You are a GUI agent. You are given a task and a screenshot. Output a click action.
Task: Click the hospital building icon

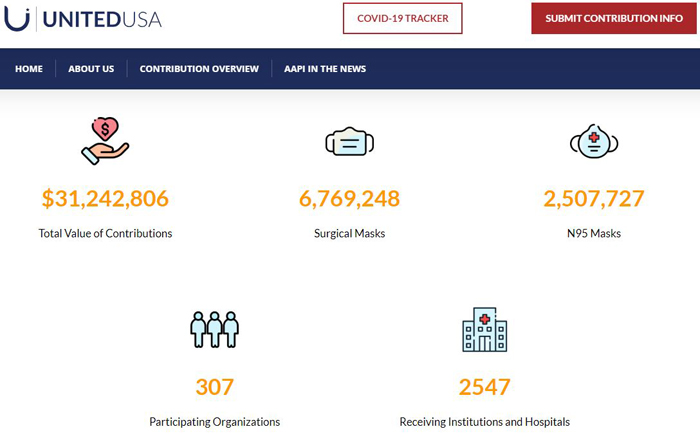pyautogui.click(x=484, y=329)
